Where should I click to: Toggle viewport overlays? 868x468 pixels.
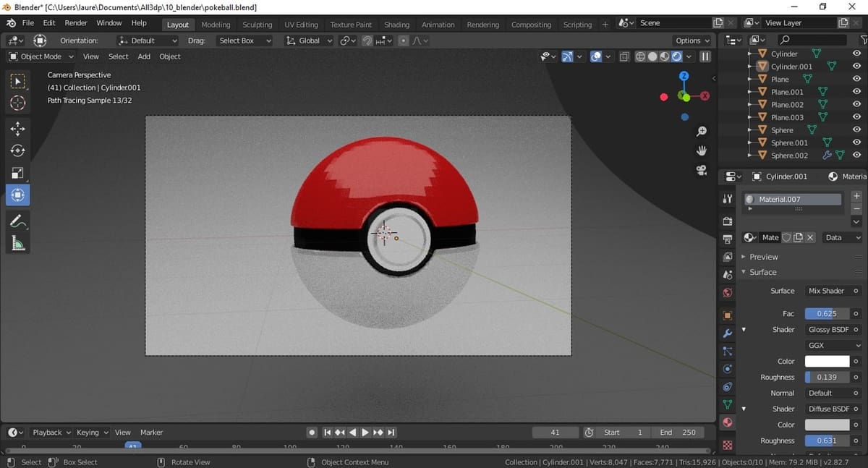(x=596, y=56)
